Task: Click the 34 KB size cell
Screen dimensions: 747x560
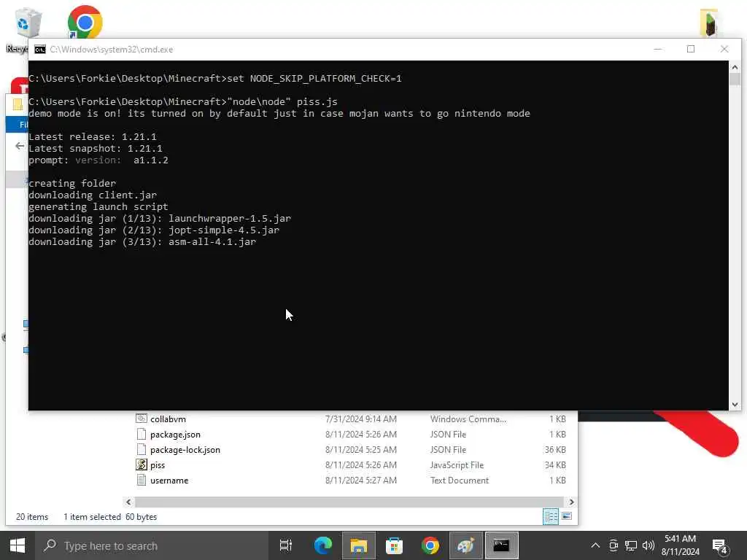Action: (555, 464)
